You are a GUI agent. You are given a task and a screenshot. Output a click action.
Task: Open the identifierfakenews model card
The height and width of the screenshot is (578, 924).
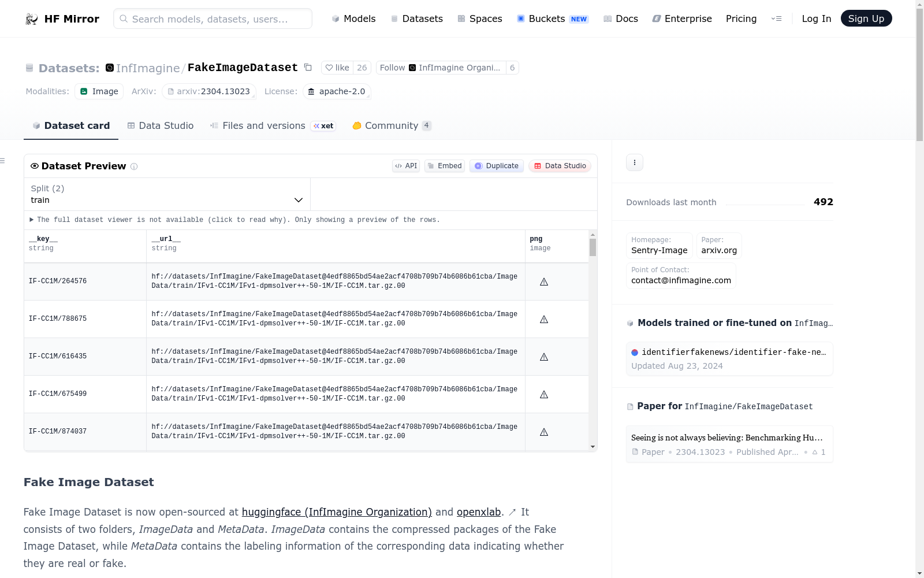729,359
